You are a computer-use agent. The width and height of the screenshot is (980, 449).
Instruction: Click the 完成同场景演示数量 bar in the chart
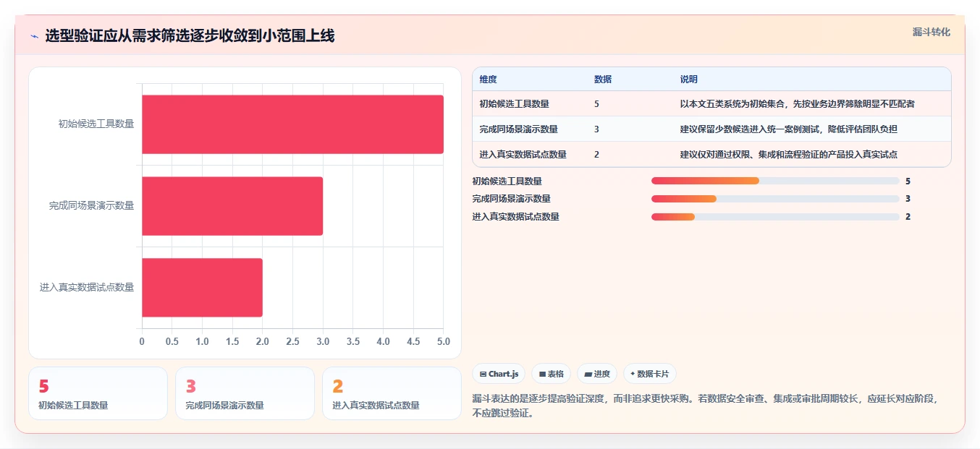click(x=232, y=206)
